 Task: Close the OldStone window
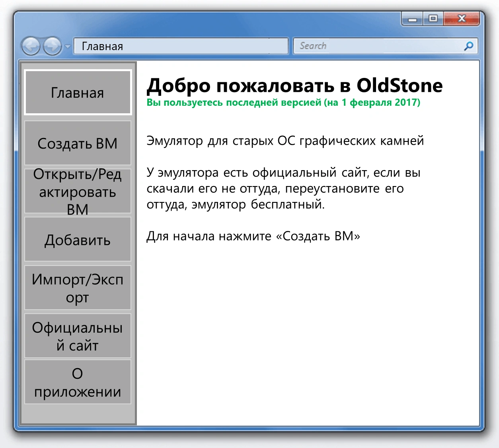coord(462,19)
